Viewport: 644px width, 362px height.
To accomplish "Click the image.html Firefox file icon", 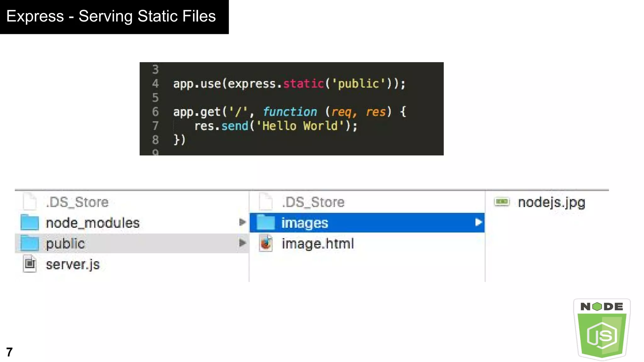I will 266,243.
